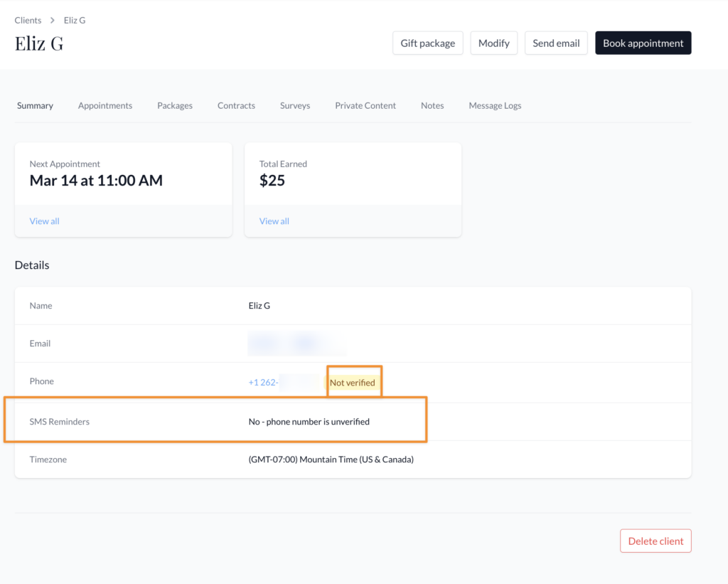Click Book appointment button

pos(643,43)
